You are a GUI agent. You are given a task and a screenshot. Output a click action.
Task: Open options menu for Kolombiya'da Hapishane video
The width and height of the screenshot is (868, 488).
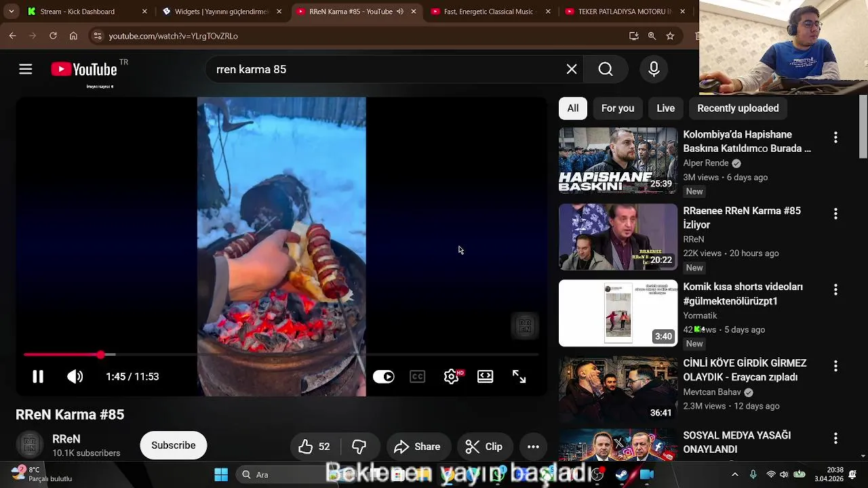point(835,138)
